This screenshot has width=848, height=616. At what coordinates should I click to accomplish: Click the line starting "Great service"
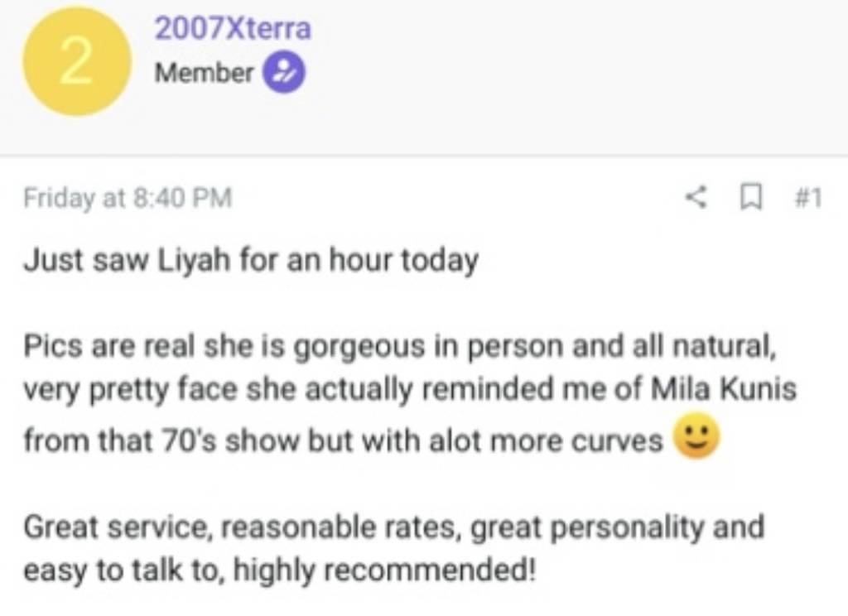[x=393, y=527]
